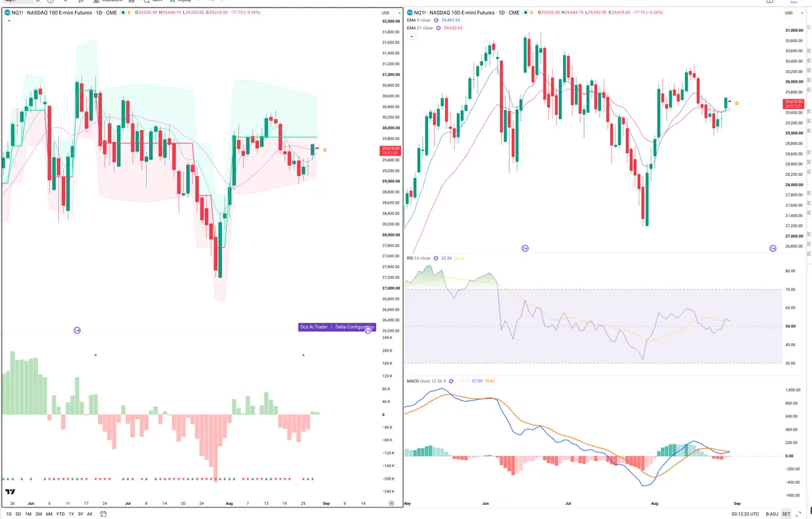Click the Save link at top right

tap(793, 3)
